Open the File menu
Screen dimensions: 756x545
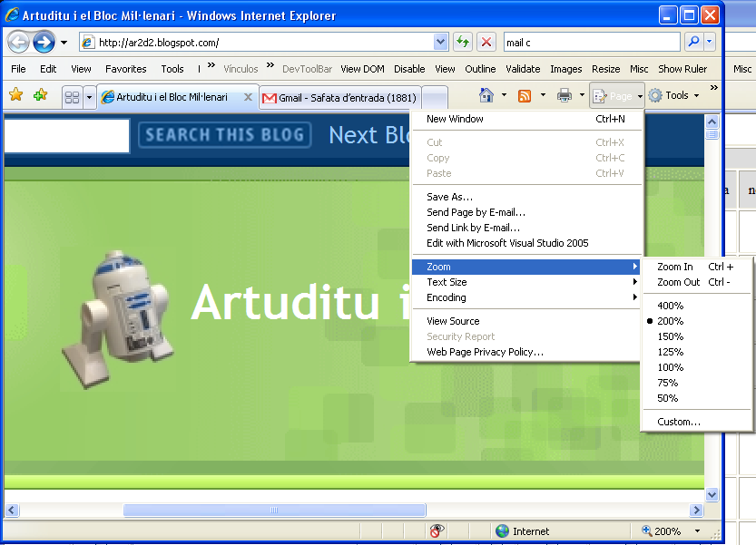(18, 69)
